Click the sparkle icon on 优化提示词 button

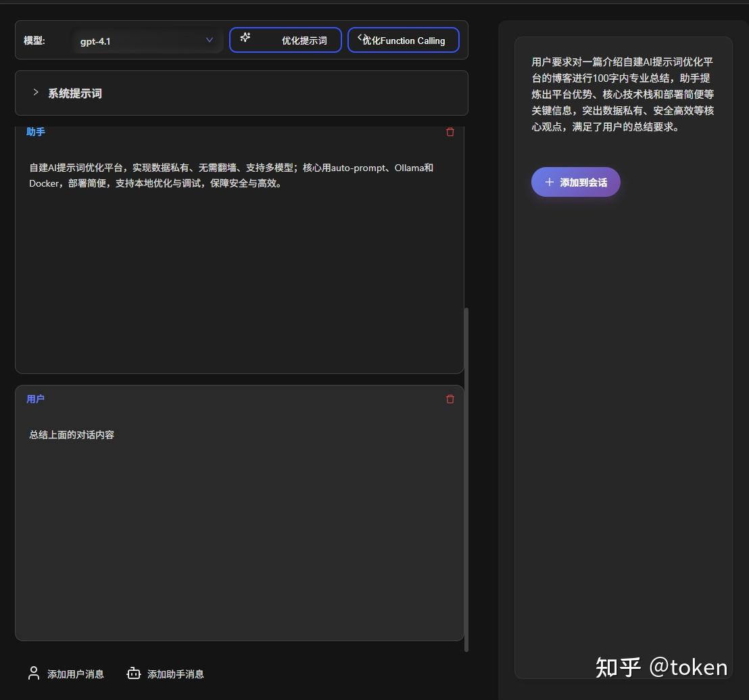[x=245, y=39]
